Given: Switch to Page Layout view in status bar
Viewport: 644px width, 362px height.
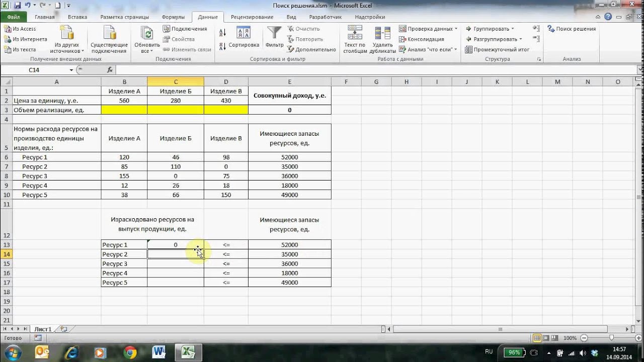Looking at the screenshot, I should click(545, 338).
